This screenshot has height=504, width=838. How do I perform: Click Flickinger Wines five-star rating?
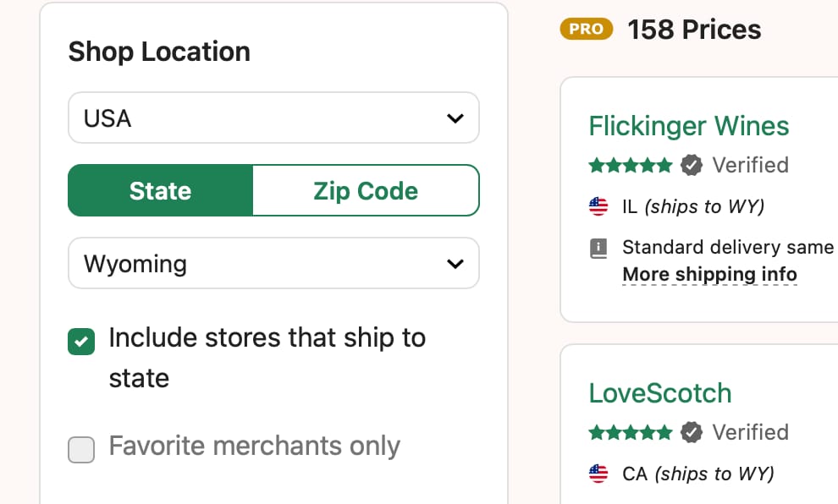coord(630,165)
